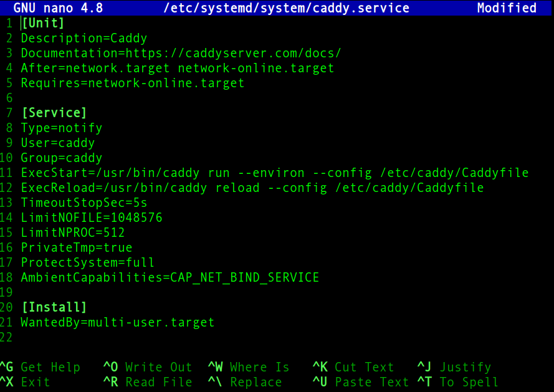Click the Group=caddy line
554x392 pixels.
pos(62,158)
